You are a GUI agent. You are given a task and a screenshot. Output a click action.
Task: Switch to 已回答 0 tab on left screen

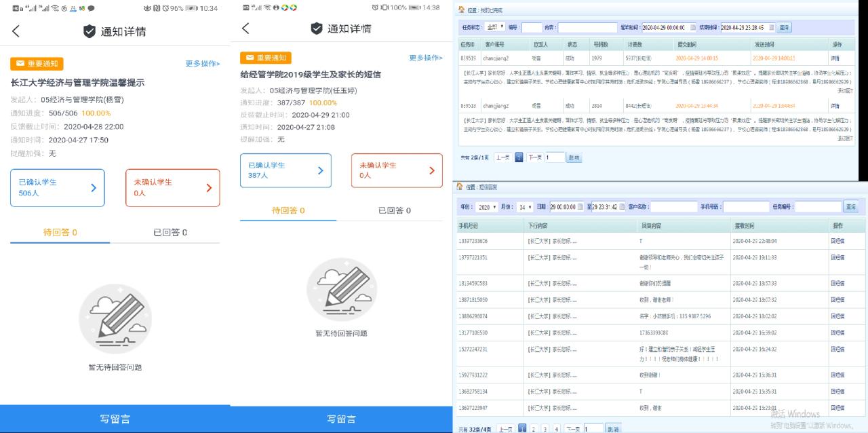170,233
